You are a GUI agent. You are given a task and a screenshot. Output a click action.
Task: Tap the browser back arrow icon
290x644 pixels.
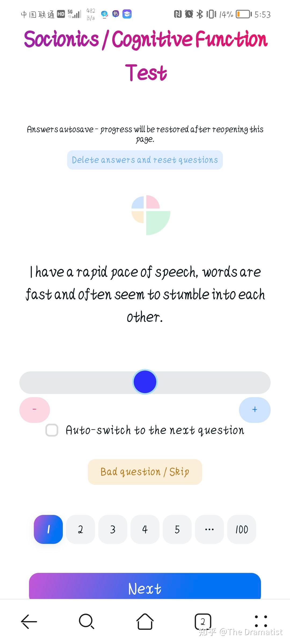[x=29, y=621]
